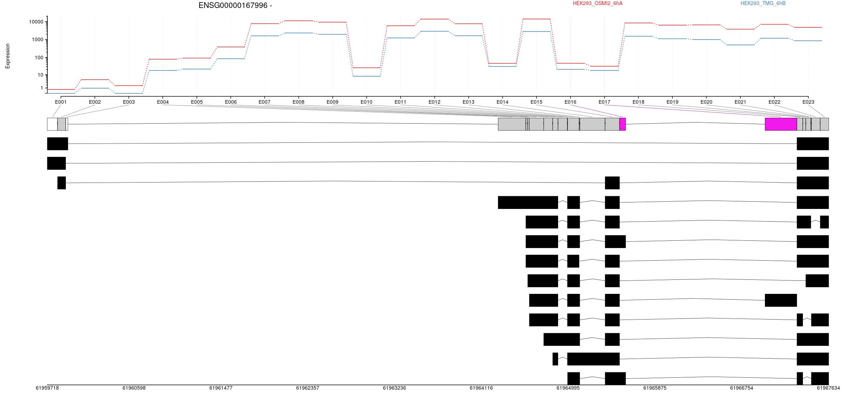Click exon label E021
Viewport: 868px width, 394px height.
[740, 102]
